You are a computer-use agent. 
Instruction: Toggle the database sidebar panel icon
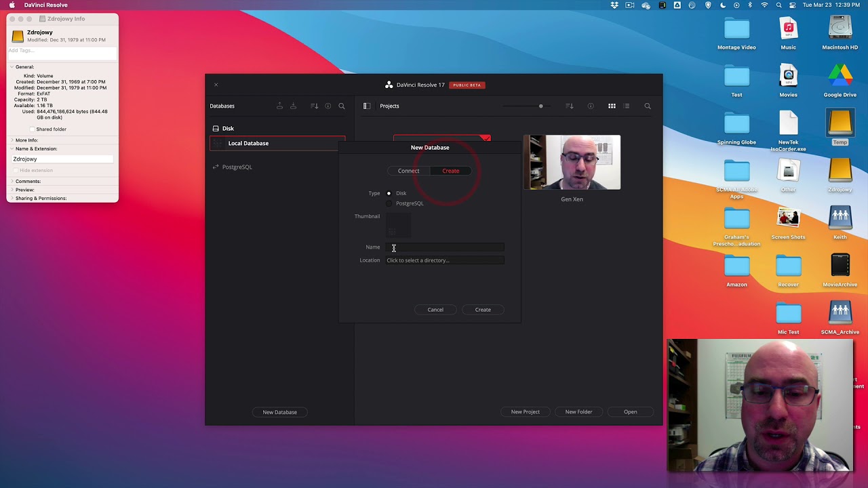click(x=366, y=106)
